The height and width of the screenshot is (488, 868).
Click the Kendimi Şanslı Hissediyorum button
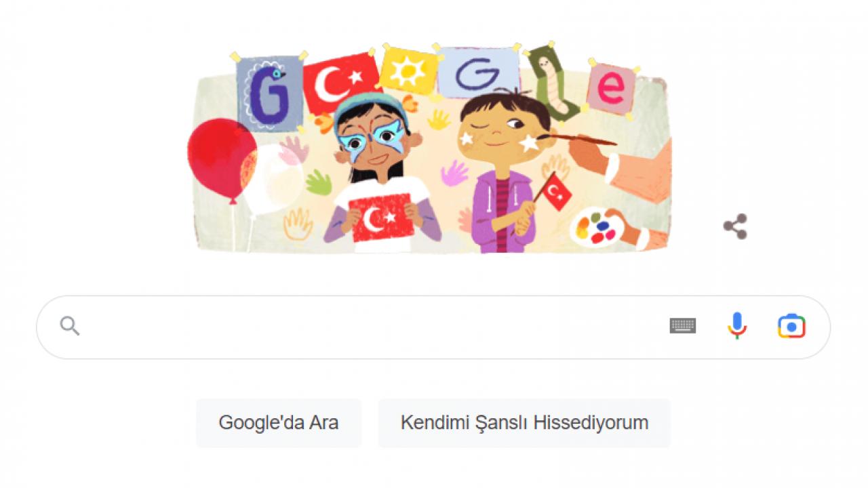click(x=524, y=423)
